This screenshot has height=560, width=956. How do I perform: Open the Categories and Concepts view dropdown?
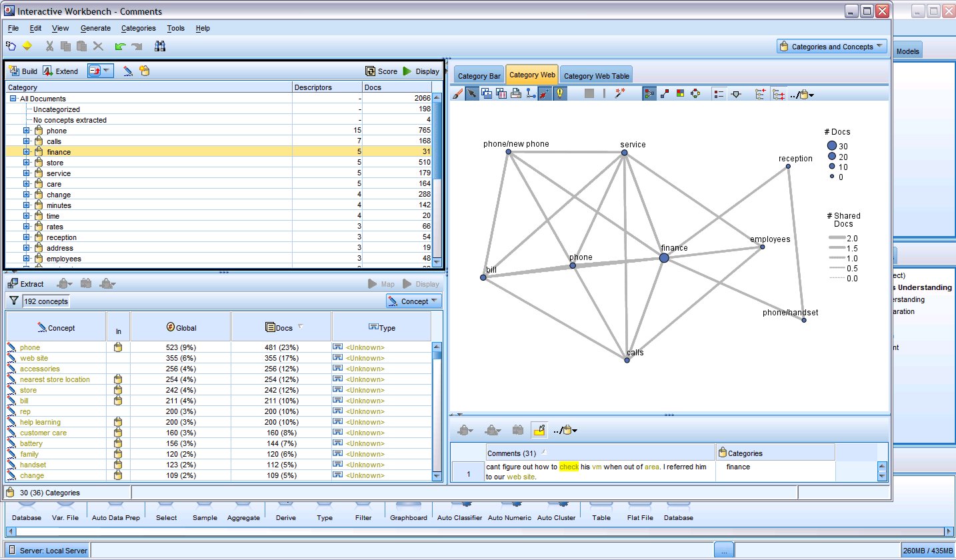coord(832,47)
